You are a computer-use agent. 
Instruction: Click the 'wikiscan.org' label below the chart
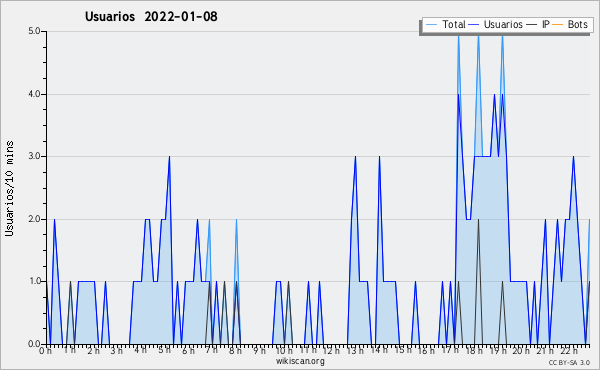(300, 361)
